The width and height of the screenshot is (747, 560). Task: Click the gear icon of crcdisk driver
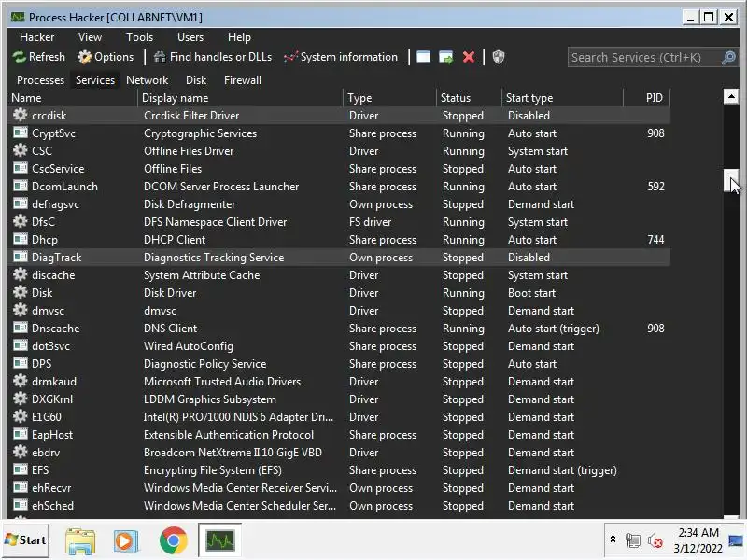pyautogui.click(x=20, y=115)
